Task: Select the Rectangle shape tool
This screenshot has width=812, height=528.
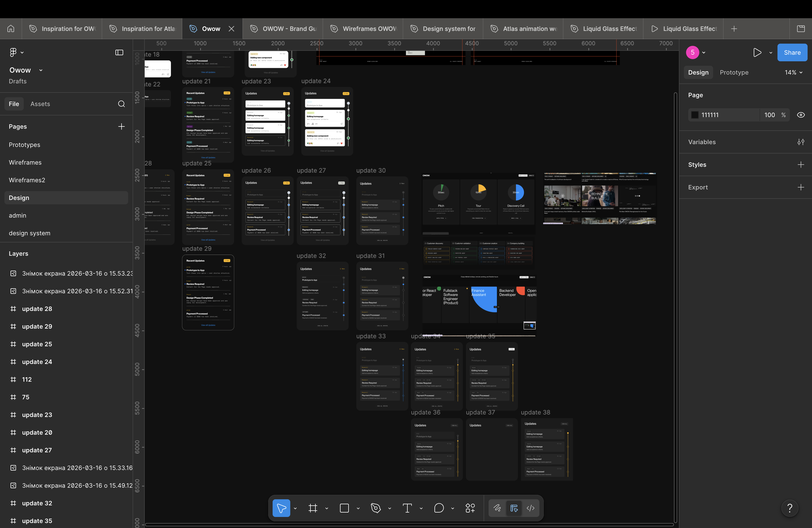Action: click(x=344, y=508)
